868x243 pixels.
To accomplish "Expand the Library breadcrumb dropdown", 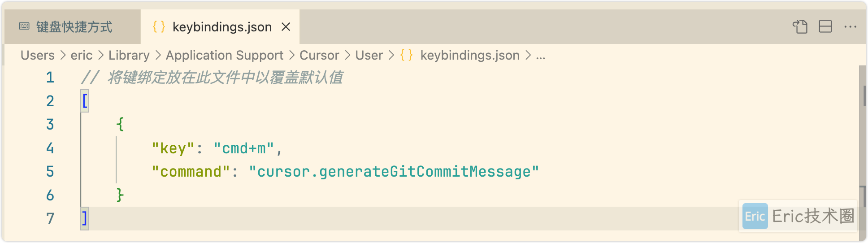I will coord(129,55).
